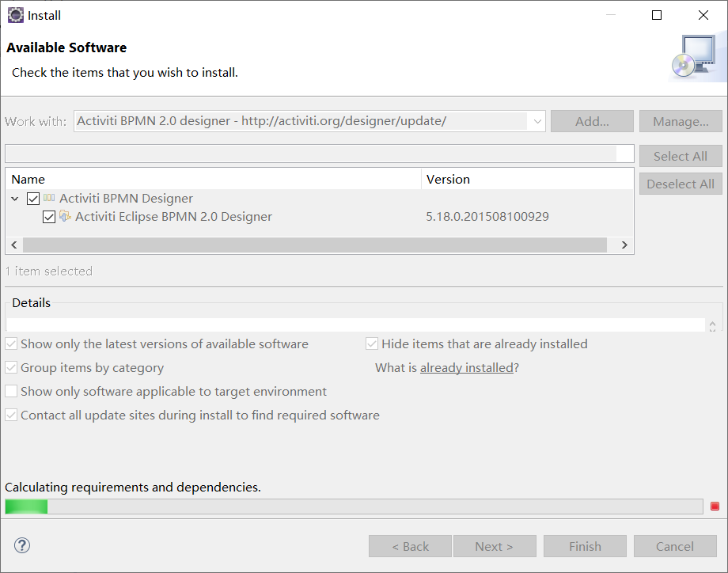Click the Add... button
Screen dimensions: 728x573
coord(592,121)
